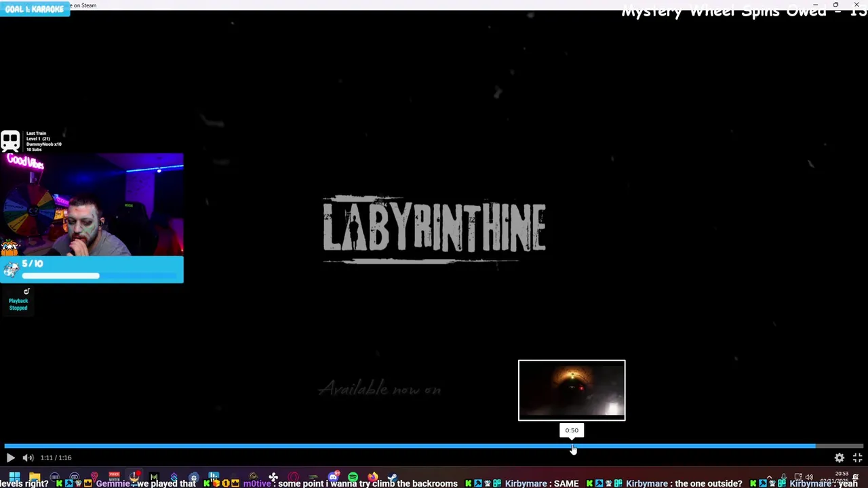Click the Mystery Wheel Spins Owed text
This screenshot has height=488, width=868.
click(744, 11)
